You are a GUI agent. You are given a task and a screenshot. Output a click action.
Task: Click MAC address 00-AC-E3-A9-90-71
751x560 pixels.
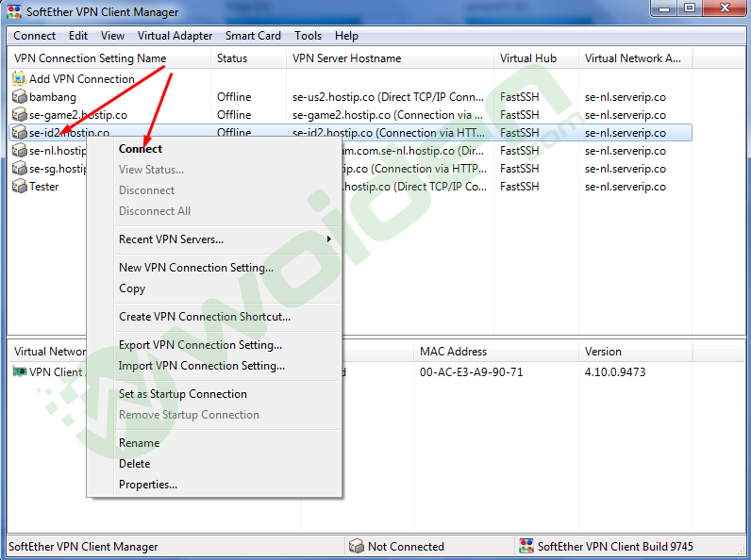pos(472,371)
